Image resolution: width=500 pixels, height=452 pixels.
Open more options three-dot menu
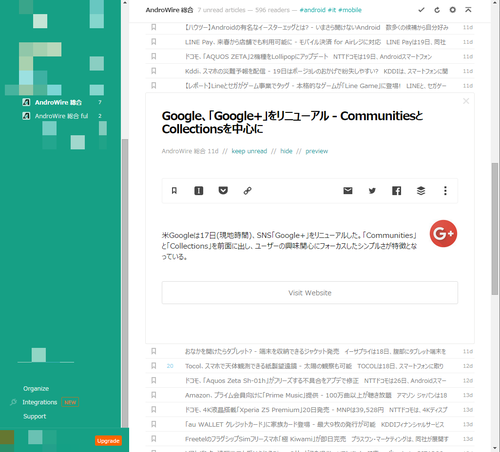coord(445,191)
